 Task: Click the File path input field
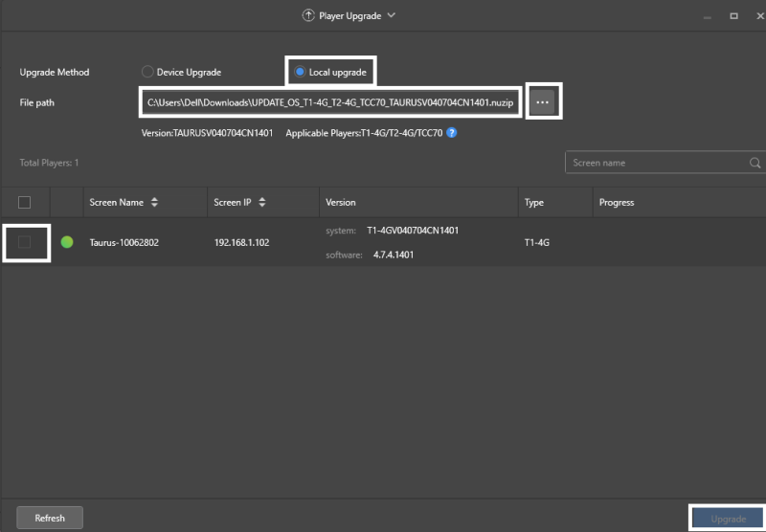(x=330, y=102)
